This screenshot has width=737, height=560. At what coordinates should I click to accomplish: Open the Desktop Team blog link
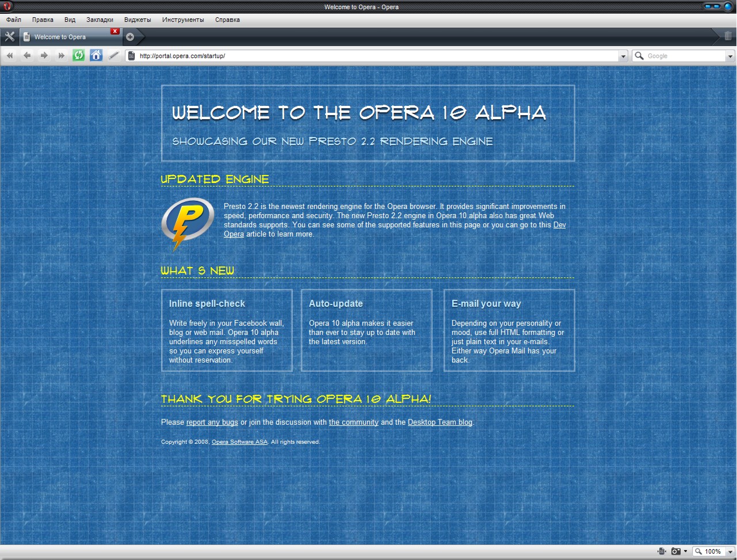tap(440, 422)
